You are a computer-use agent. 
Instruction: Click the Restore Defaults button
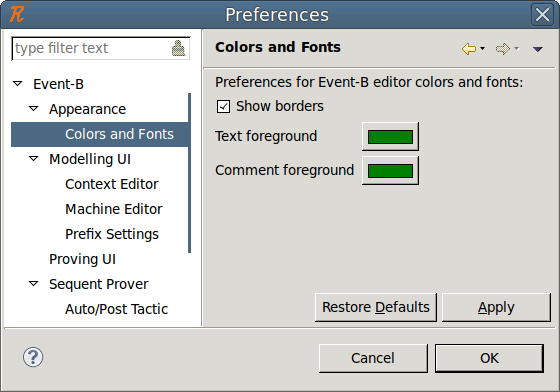[x=376, y=307]
